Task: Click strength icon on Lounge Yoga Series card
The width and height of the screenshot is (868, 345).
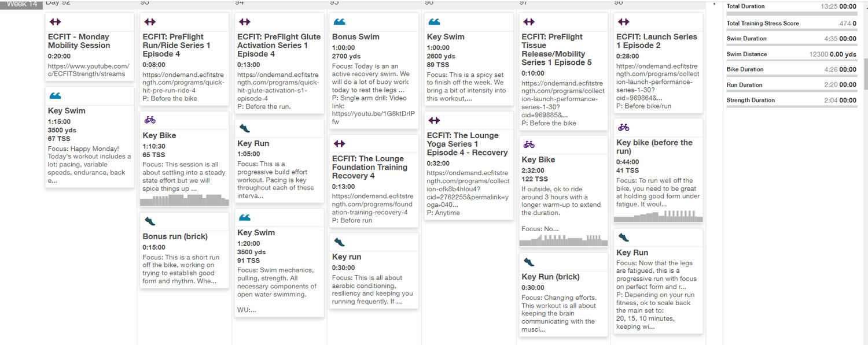Action: click(435, 121)
